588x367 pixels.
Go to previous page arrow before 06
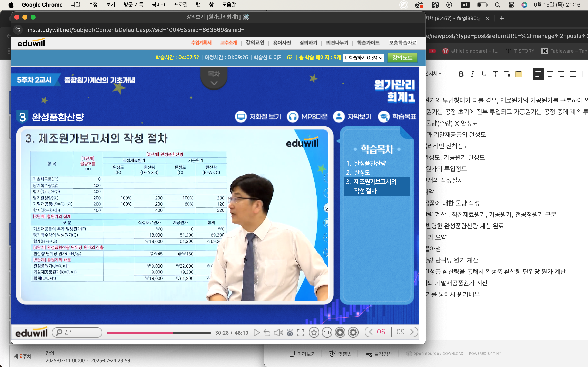(x=371, y=332)
